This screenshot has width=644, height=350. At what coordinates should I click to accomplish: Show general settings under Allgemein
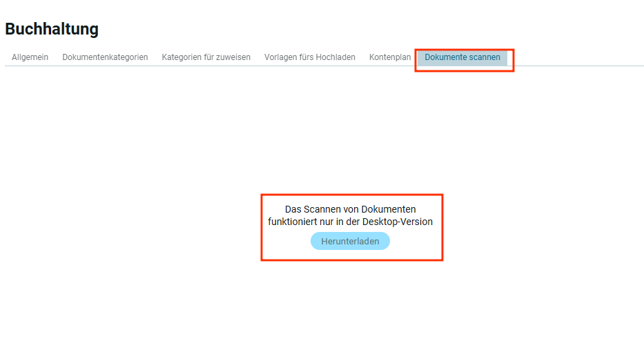point(30,57)
